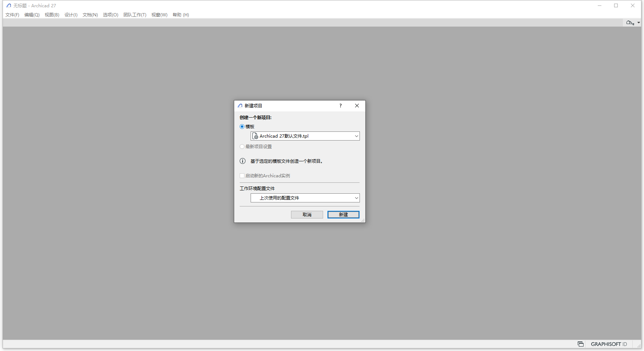
Task: Open the 团队工作(T) menu
Action: tap(135, 15)
